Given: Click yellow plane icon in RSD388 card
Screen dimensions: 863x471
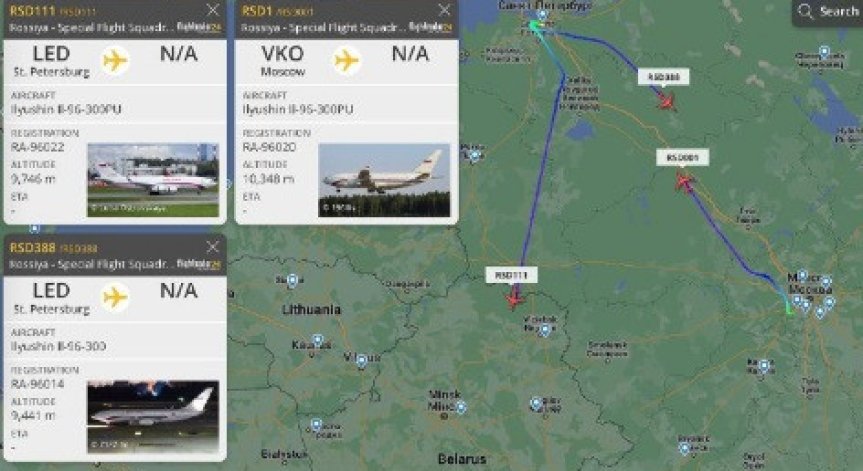Looking at the screenshot, I should click(115, 298).
